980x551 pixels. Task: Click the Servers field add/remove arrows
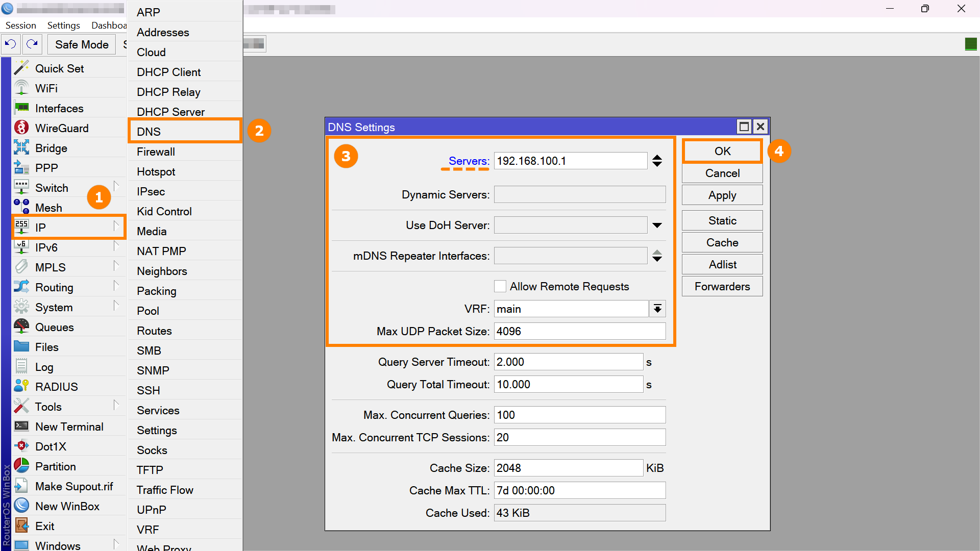pos(657,161)
